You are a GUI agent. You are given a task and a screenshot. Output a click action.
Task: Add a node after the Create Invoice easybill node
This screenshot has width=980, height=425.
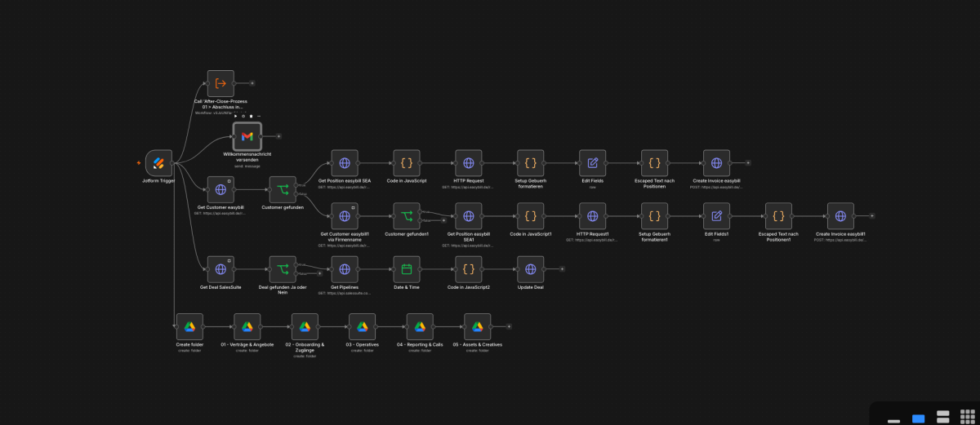[x=748, y=163]
